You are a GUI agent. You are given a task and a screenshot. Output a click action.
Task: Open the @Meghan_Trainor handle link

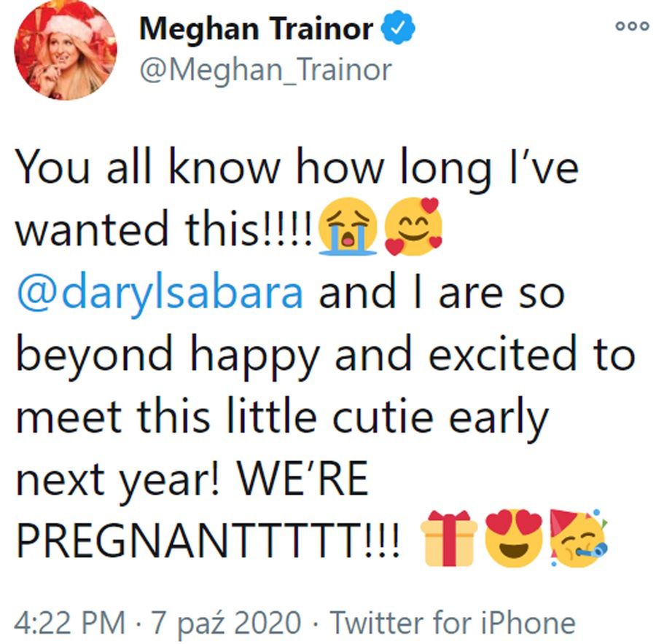point(265,70)
